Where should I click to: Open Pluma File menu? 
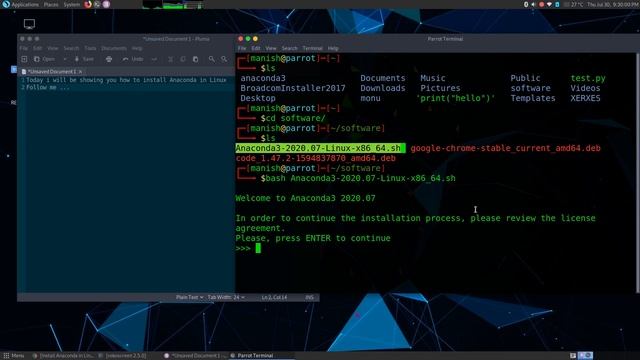point(24,48)
